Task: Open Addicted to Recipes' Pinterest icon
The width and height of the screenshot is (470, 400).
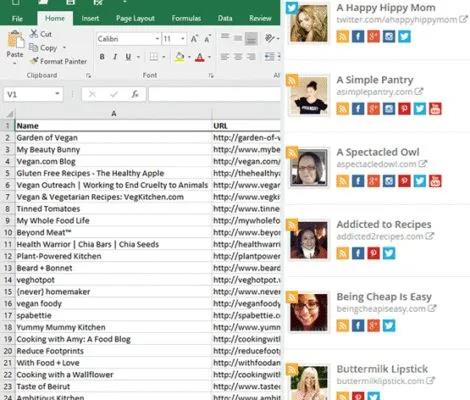Action: (373, 253)
